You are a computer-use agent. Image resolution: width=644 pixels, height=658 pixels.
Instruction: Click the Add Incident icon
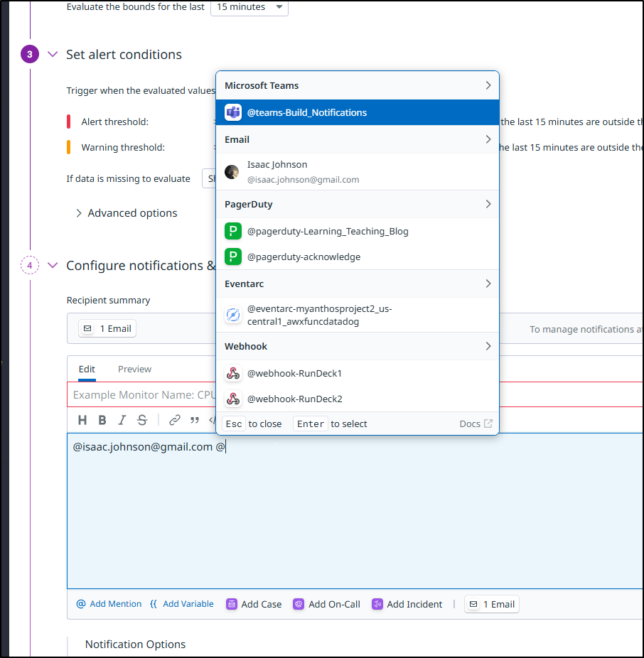pos(377,604)
